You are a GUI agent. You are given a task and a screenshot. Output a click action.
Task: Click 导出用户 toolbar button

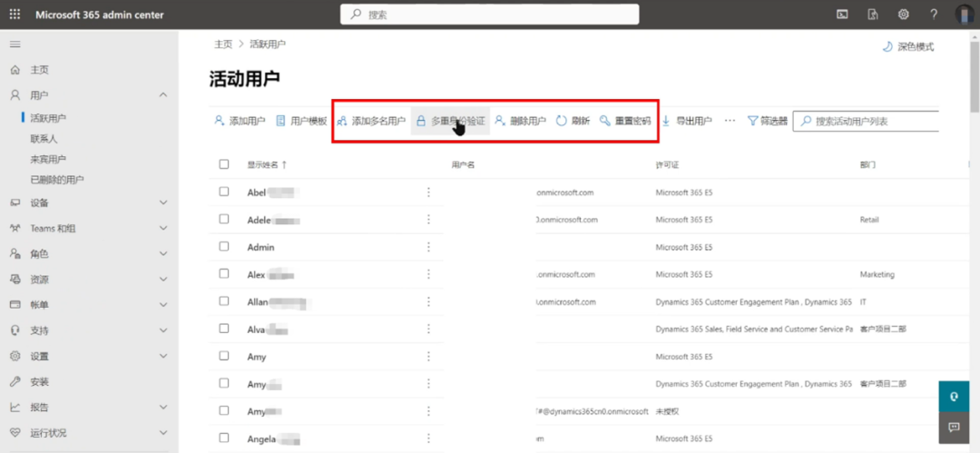pyautogui.click(x=687, y=121)
